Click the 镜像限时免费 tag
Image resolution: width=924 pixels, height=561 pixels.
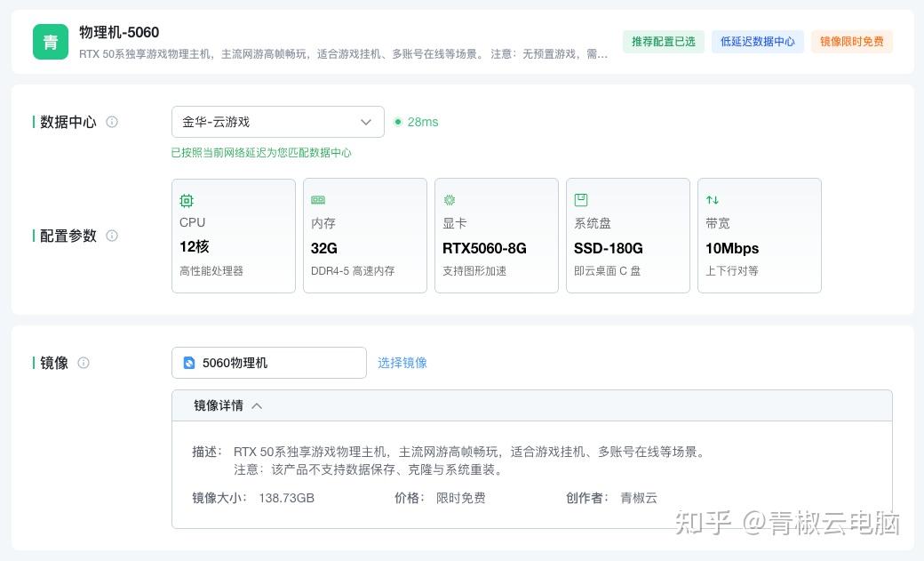[x=851, y=42]
